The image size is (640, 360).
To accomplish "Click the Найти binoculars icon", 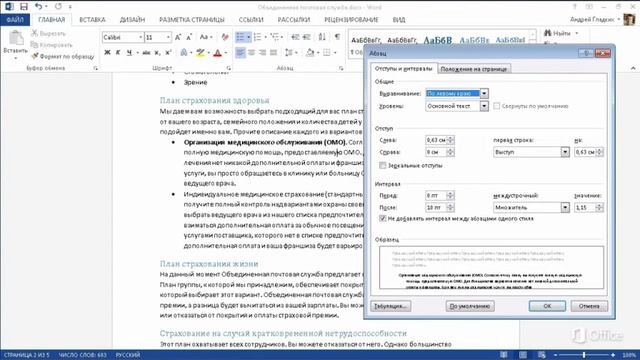I will point(548,33).
